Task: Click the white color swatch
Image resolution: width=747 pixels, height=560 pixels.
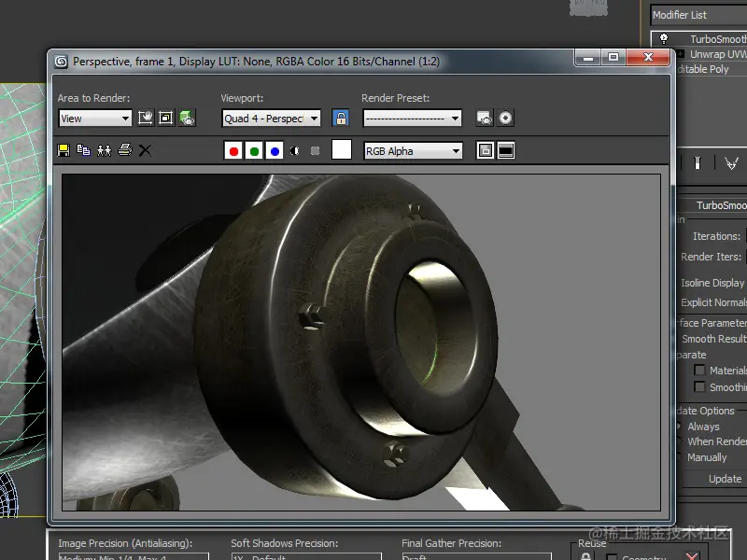Action: (342, 150)
